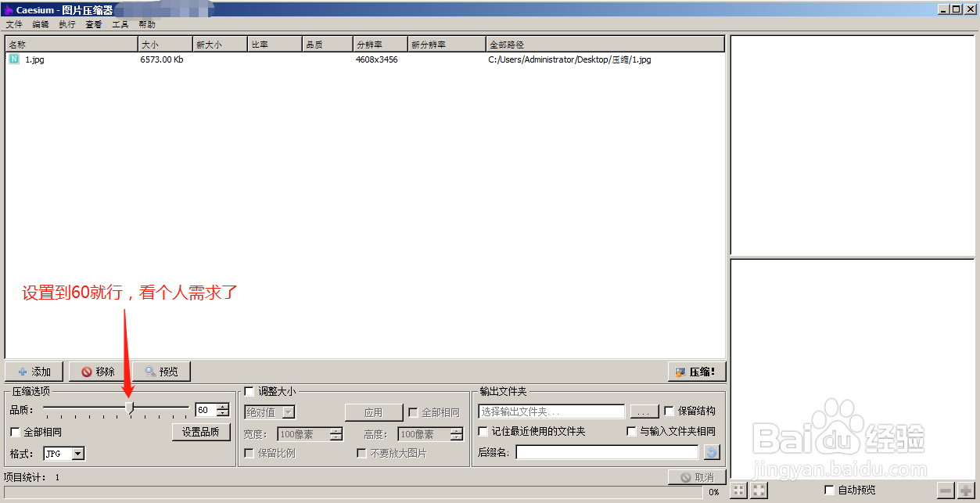Screen dimensions: 980x503
Task: Open the 绝对值 resize mode dropdown
Action: pyautogui.click(x=270, y=412)
